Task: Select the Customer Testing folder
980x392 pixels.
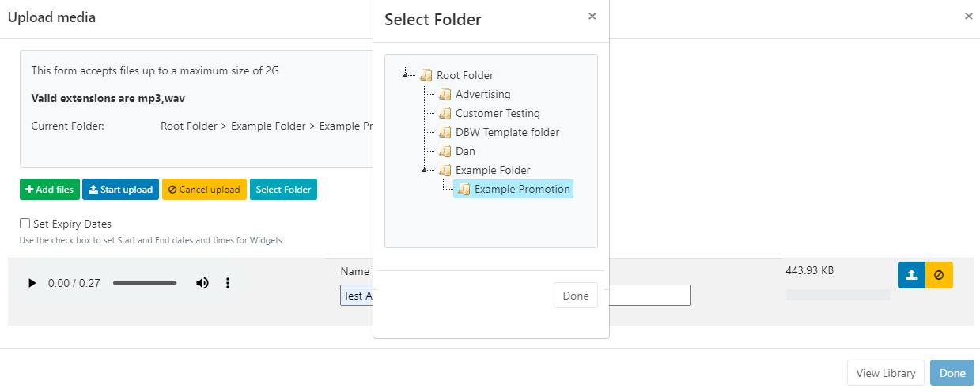Action: point(498,113)
